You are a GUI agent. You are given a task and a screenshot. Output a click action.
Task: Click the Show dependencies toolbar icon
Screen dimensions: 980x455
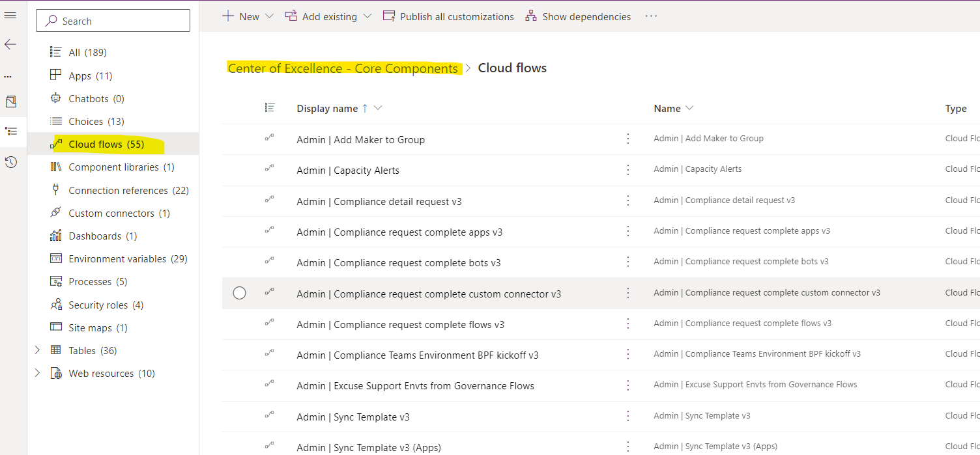[x=577, y=16]
